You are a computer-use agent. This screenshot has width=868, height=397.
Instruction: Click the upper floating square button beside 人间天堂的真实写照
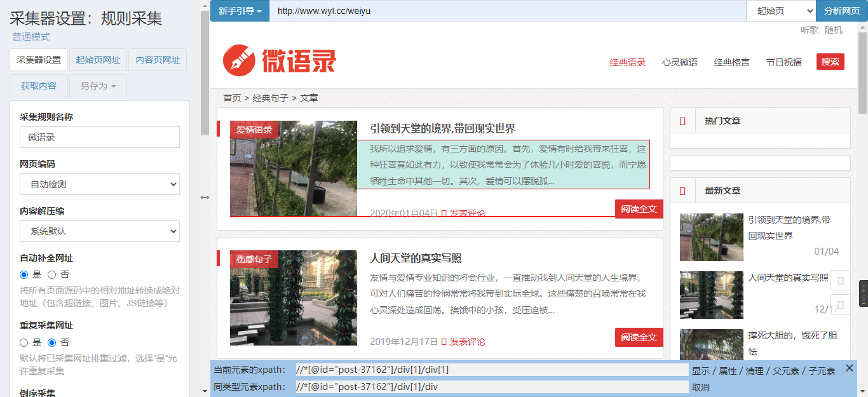[x=841, y=280]
